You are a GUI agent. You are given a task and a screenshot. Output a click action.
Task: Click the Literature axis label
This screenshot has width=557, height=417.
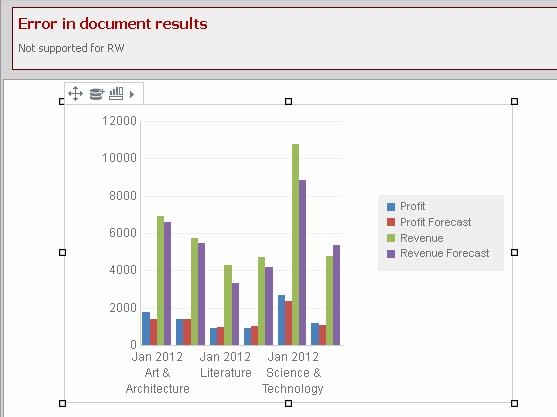point(226,373)
